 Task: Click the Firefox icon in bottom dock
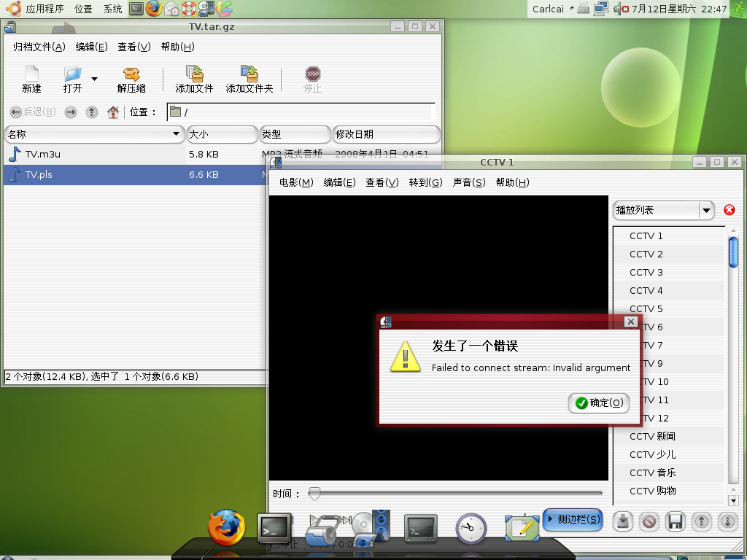click(226, 528)
